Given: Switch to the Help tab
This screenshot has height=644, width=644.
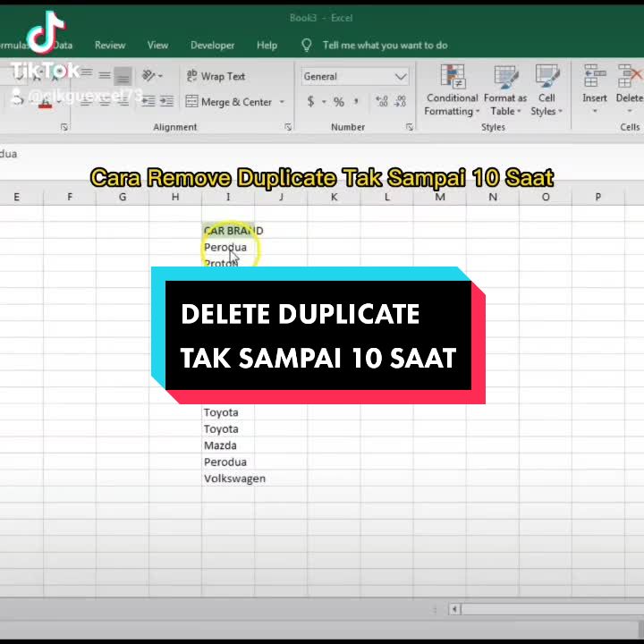Looking at the screenshot, I should tap(267, 46).
